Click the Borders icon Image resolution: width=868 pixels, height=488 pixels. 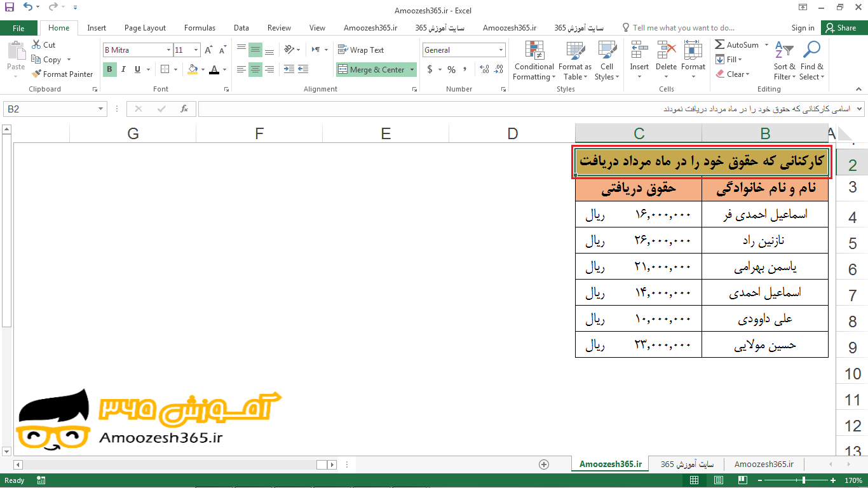[x=165, y=70]
